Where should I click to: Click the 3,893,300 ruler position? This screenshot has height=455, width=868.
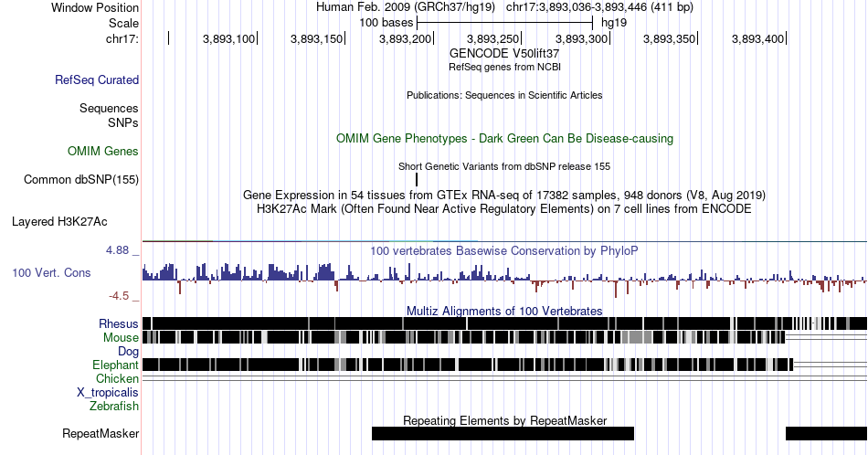pyautogui.click(x=582, y=38)
